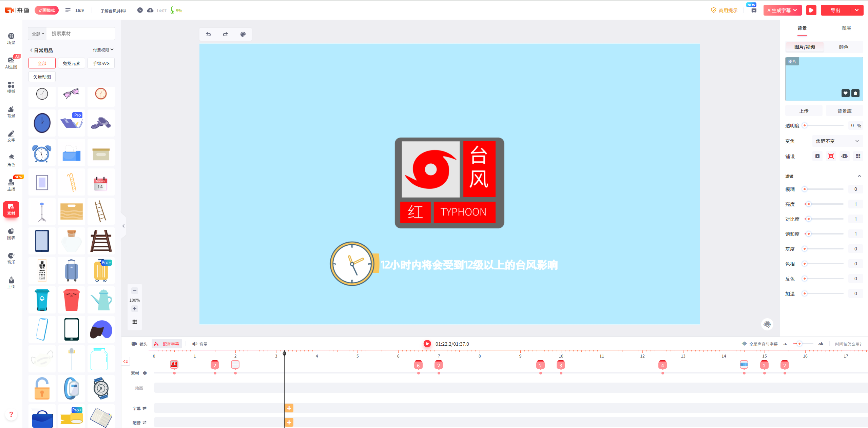Open the 角色 characters sidebar panel
Image resolution: width=868 pixels, height=428 pixels.
pyautogui.click(x=11, y=161)
